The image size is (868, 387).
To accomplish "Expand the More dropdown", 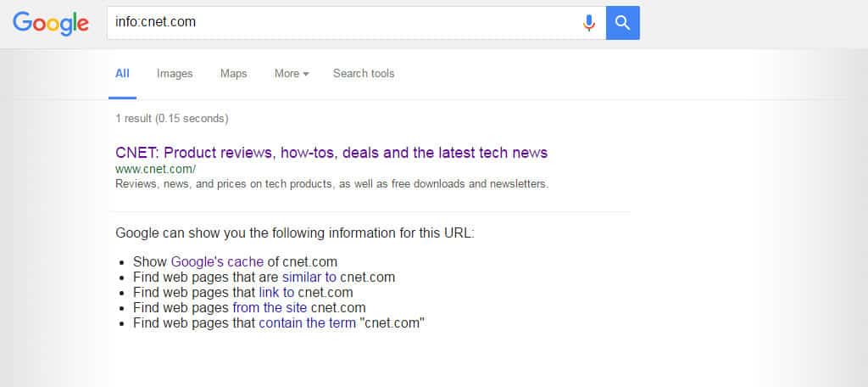I will point(292,73).
